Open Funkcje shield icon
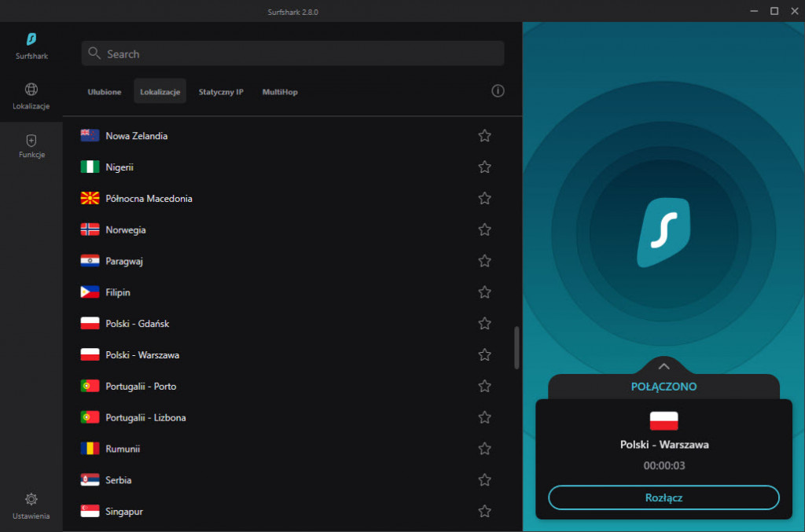 [31, 141]
